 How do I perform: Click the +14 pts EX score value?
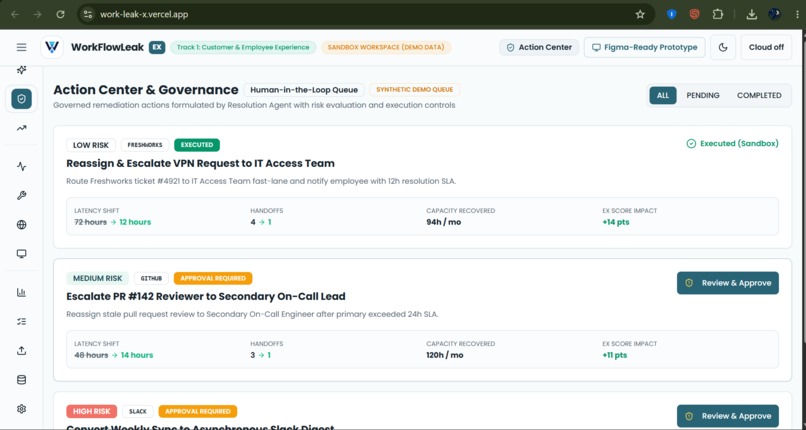click(616, 222)
